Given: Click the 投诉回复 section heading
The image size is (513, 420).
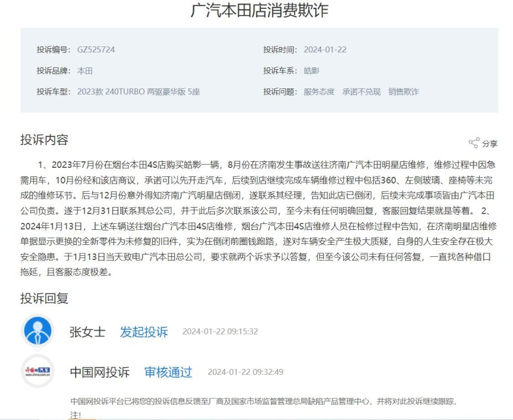Looking at the screenshot, I should click(x=44, y=298).
